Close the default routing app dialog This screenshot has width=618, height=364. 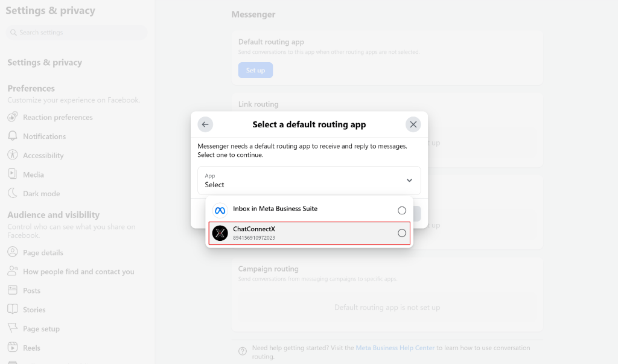click(x=413, y=124)
